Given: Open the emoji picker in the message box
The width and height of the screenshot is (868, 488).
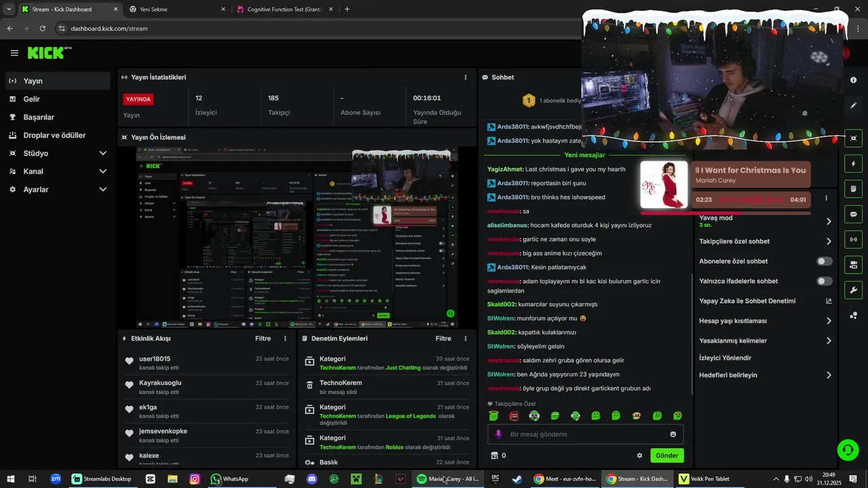Looking at the screenshot, I should [673, 434].
